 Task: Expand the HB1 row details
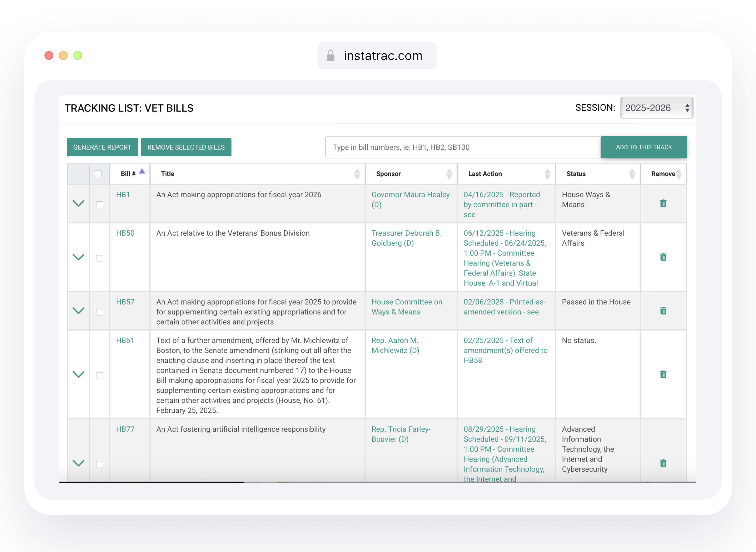tap(79, 203)
